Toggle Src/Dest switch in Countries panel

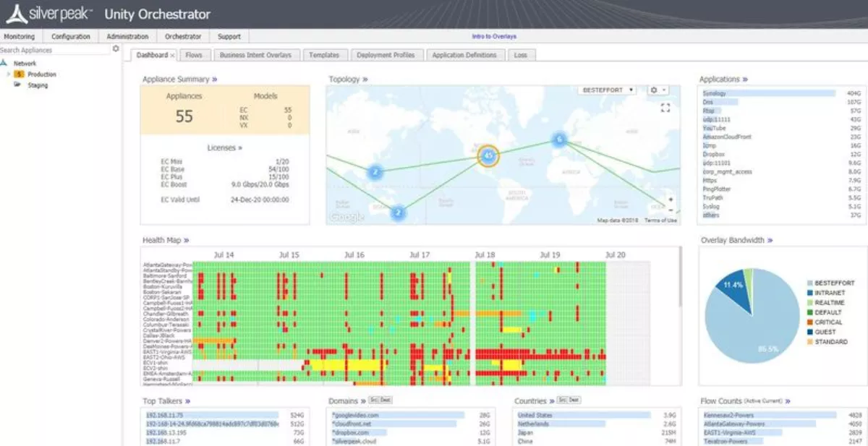point(569,400)
